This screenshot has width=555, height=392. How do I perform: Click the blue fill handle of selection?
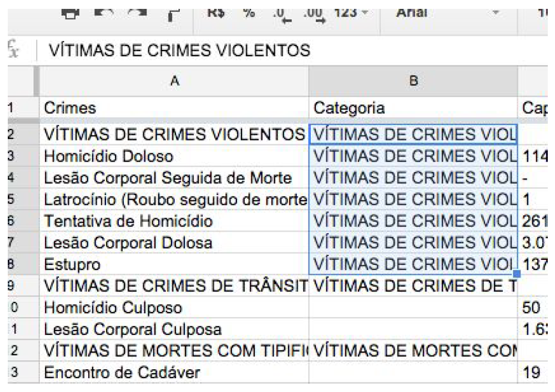pos(517,273)
